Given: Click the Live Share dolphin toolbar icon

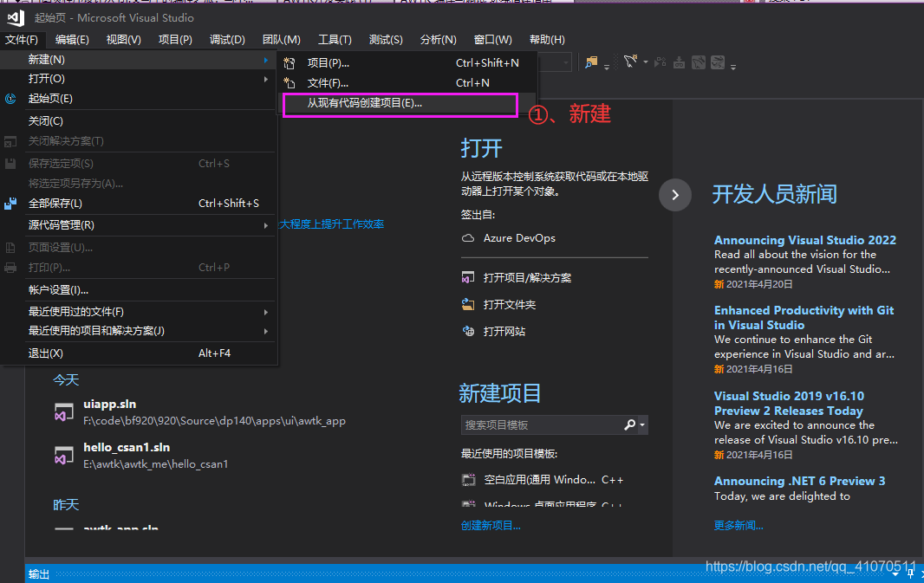Looking at the screenshot, I should tap(630, 62).
